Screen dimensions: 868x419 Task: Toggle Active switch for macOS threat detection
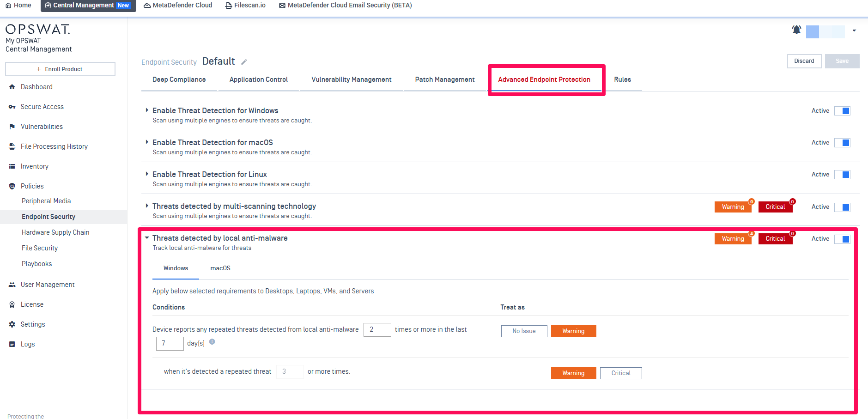pyautogui.click(x=842, y=143)
